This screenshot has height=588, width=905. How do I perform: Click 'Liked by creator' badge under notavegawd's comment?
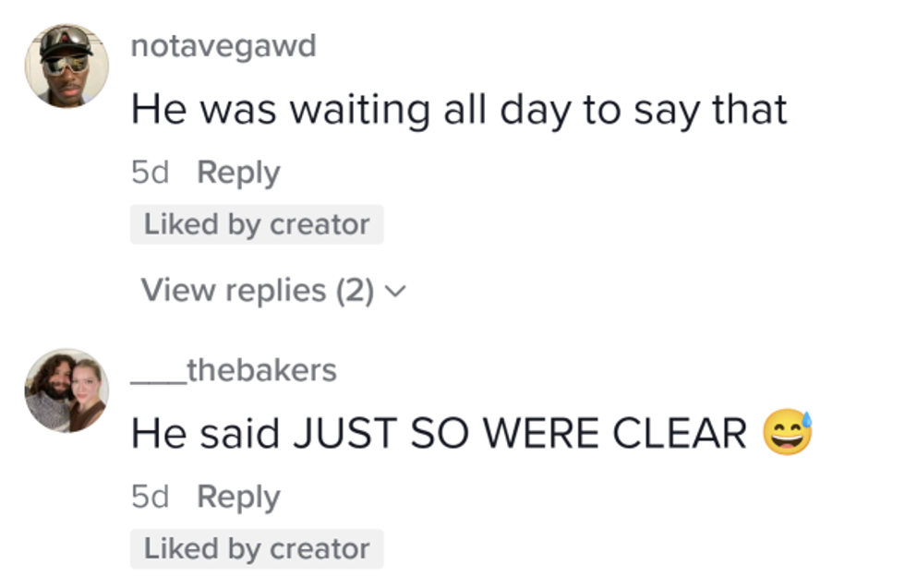coord(257,224)
